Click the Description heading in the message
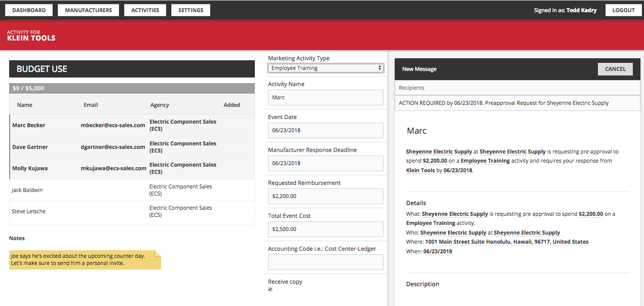The height and width of the screenshot is (306, 644). [423, 284]
